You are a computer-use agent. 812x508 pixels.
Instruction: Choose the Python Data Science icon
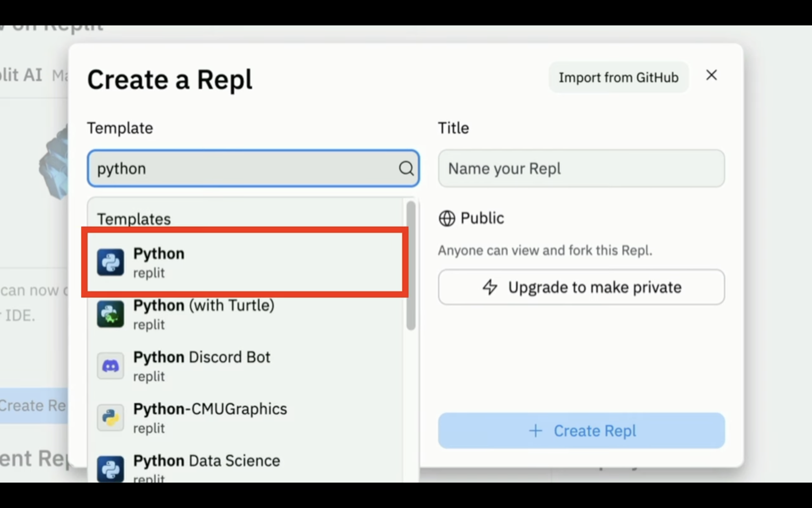click(111, 469)
